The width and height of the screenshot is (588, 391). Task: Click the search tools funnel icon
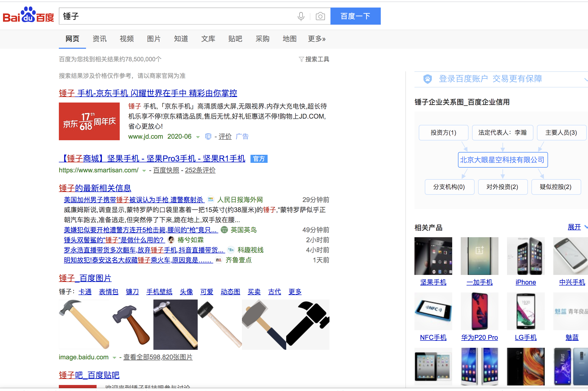click(x=301, y=59)
